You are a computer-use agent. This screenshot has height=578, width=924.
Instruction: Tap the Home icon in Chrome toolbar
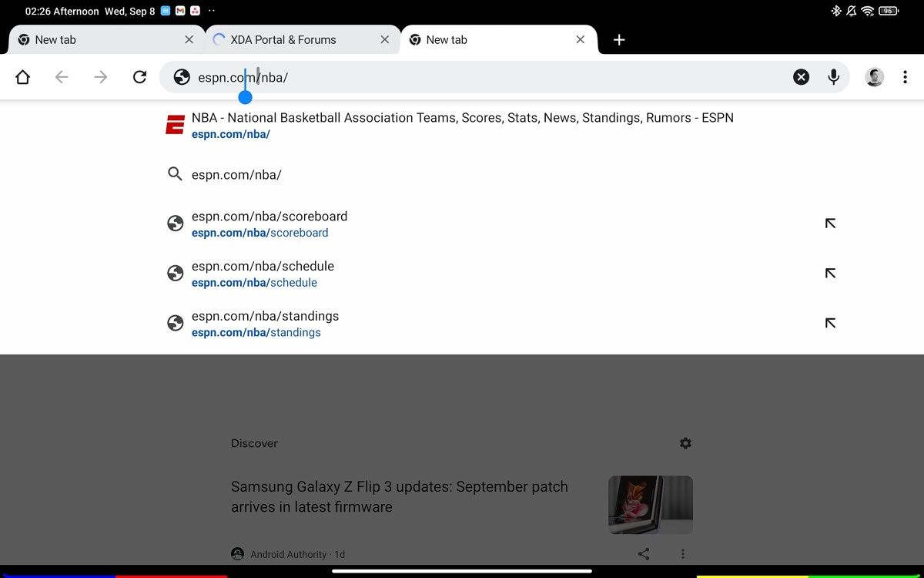tap(22, 77)
